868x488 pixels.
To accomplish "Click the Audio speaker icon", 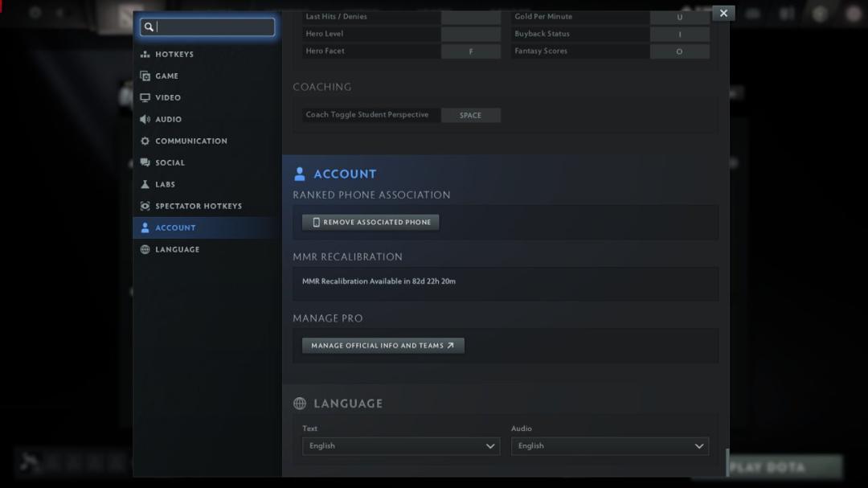I will pos(145,119).
